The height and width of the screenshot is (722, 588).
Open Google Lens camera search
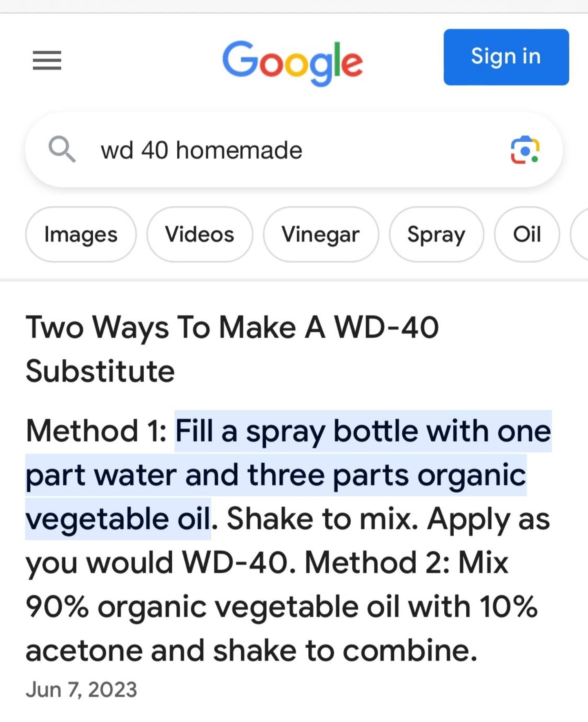point(525,150)
